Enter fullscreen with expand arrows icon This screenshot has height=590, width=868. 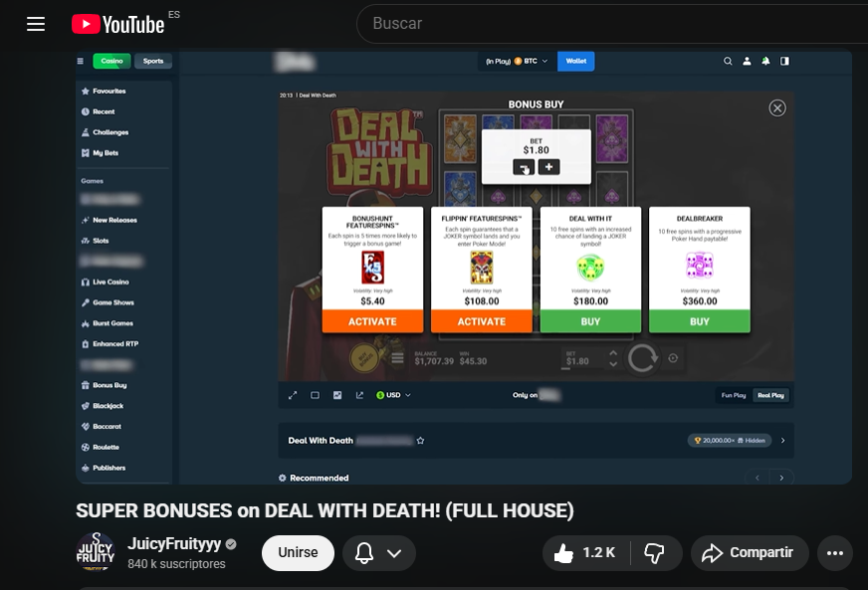(293, 395)
